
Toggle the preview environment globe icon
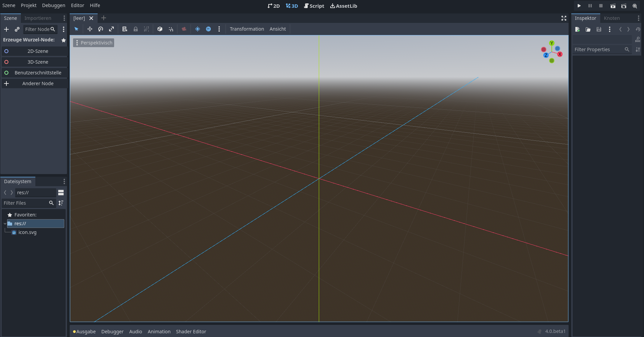208,29
